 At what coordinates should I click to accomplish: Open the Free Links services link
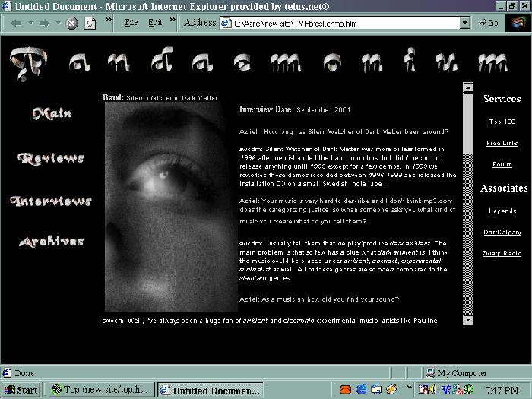tap(502, 143)
